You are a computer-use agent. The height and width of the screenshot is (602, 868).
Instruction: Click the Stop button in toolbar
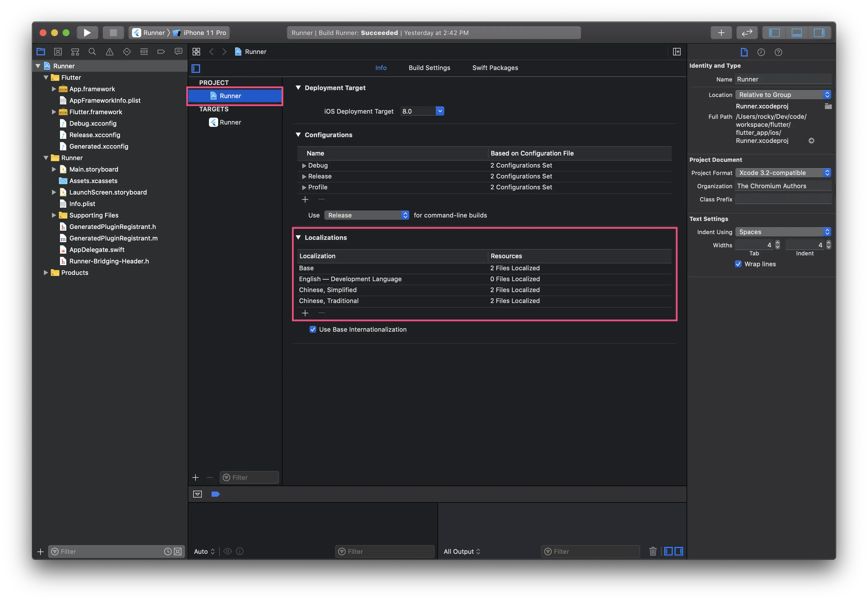pos(113,32)
